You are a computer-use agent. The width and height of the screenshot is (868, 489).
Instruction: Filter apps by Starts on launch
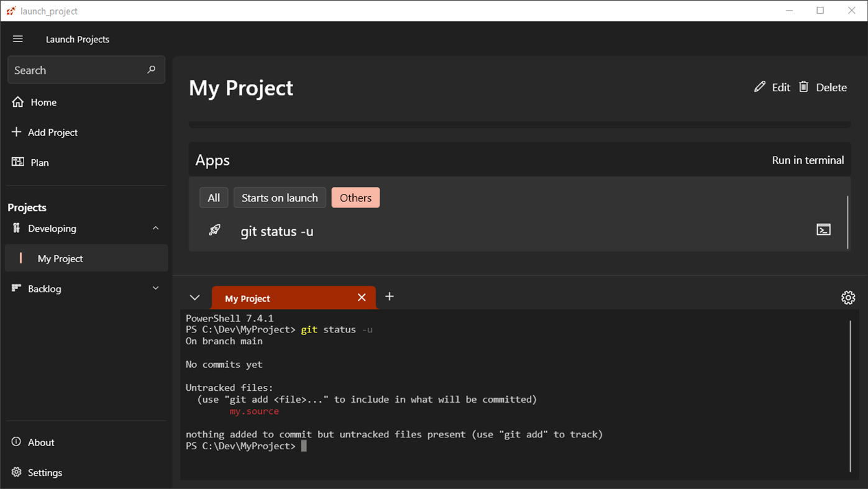[x=280, y=198]
